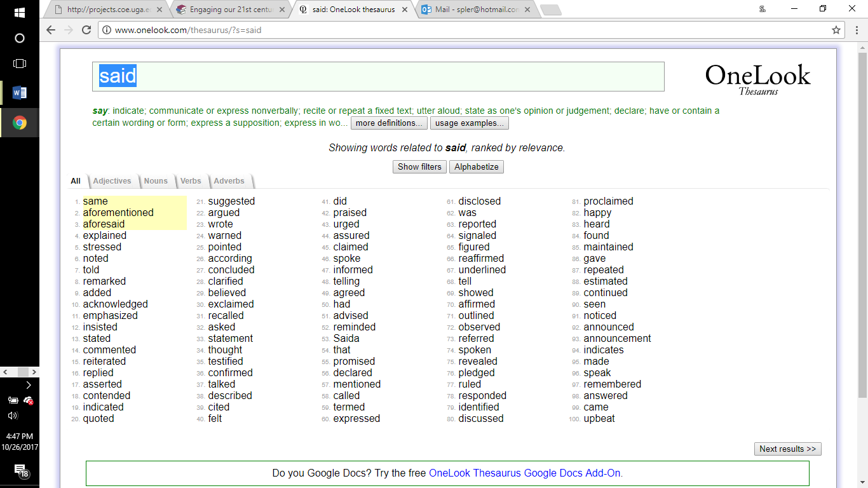Screen dimensions: 868x488
Task: Click the thesaurus search field
Action: [378, 76]
